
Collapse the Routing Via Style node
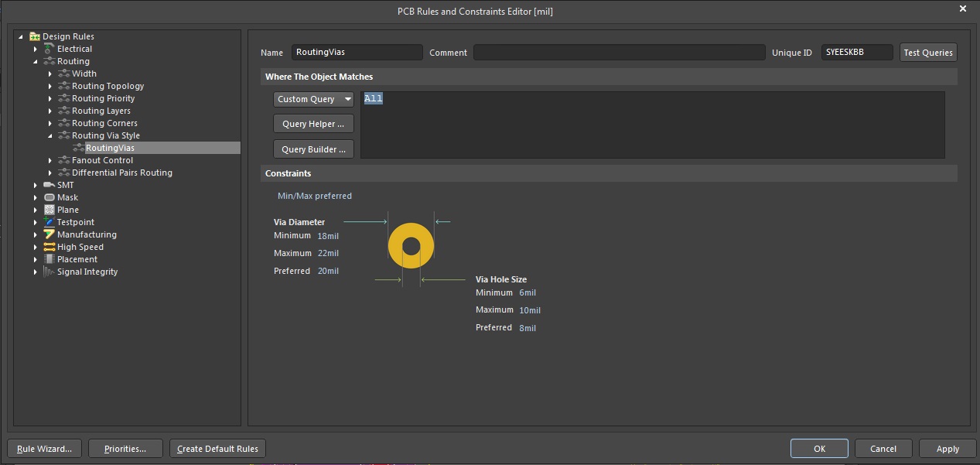coord(50,135)
